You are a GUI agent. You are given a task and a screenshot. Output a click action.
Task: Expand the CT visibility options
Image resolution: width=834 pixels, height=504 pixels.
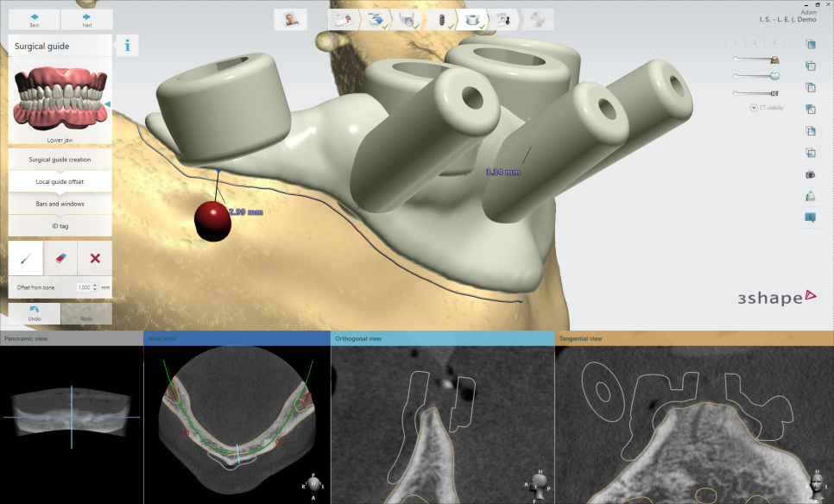click(753, 108)
